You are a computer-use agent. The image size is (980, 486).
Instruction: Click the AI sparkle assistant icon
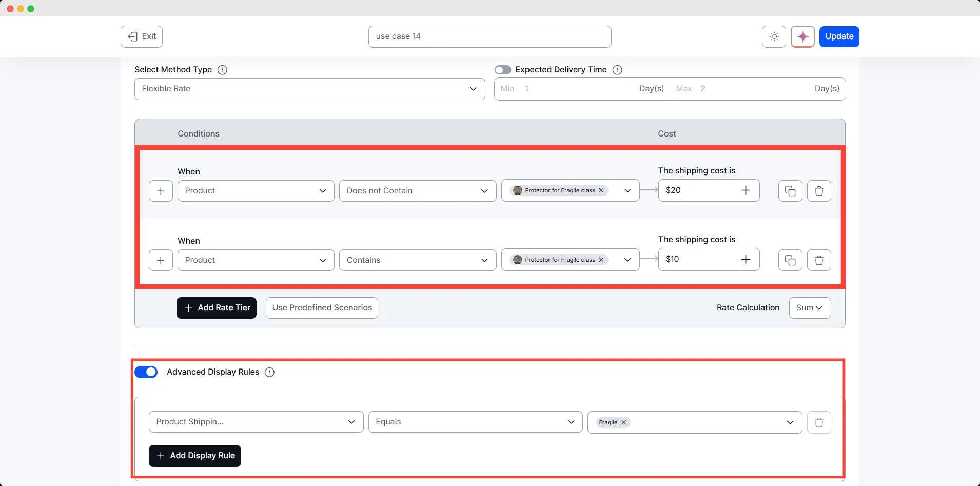tap(802, 36)
